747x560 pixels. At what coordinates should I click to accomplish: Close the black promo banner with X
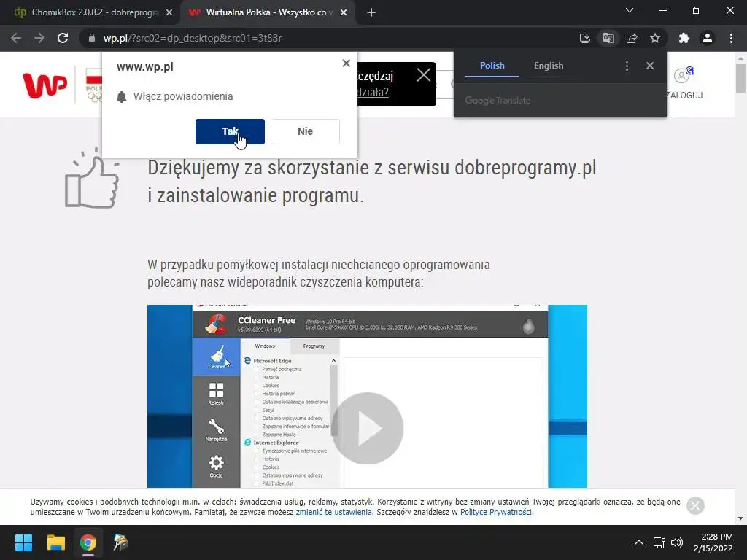(424, 75)
